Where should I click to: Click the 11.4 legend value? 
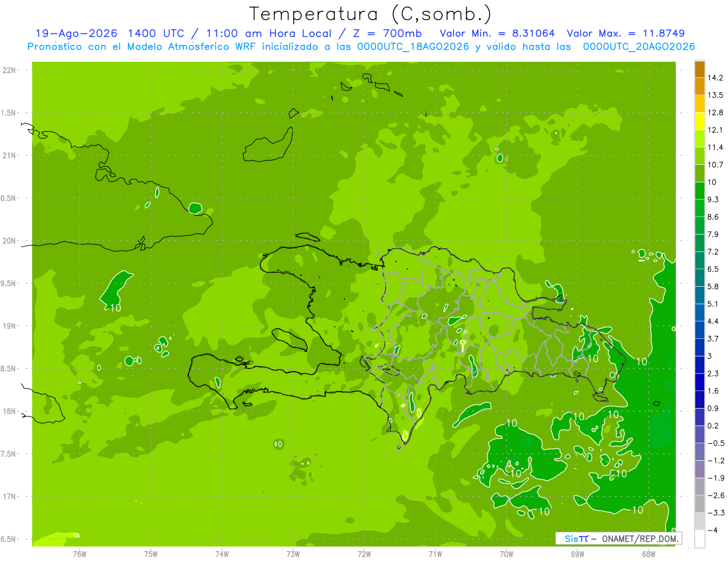pos(715,147)
